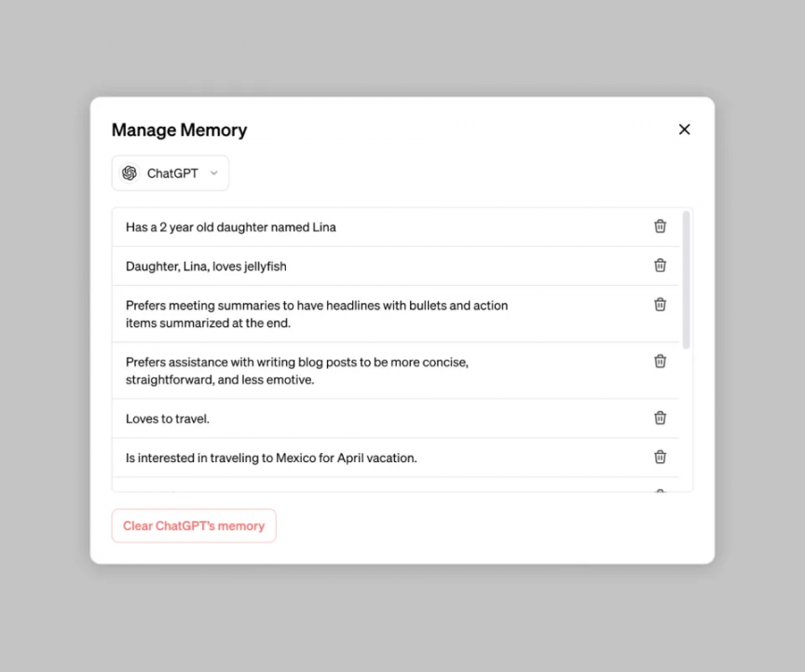Image resolution: width=805 pixels, height=672 pixels.
Task: Select the "Has a 2 year old daughter named Lina" entry
Action: [x=231, y=227]
